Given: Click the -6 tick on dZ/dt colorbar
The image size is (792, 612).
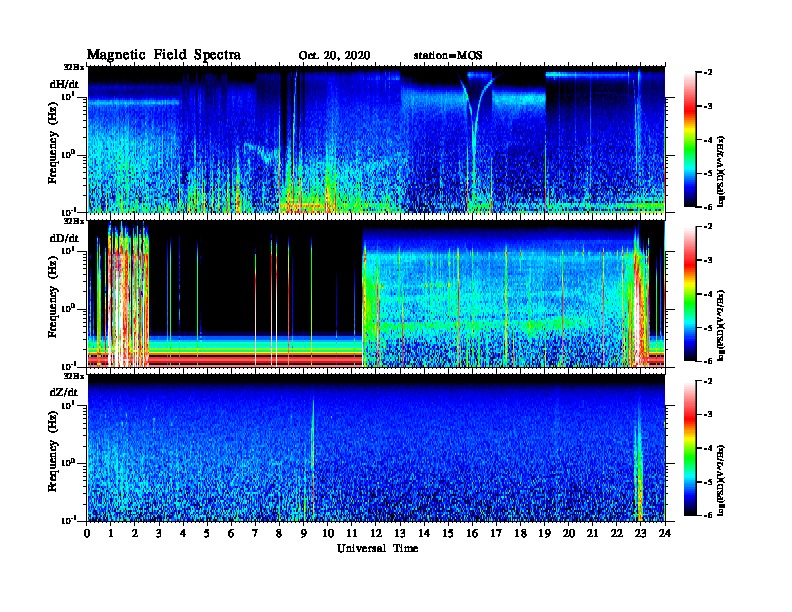Looking at the screenshot, I should click(708, 515).
